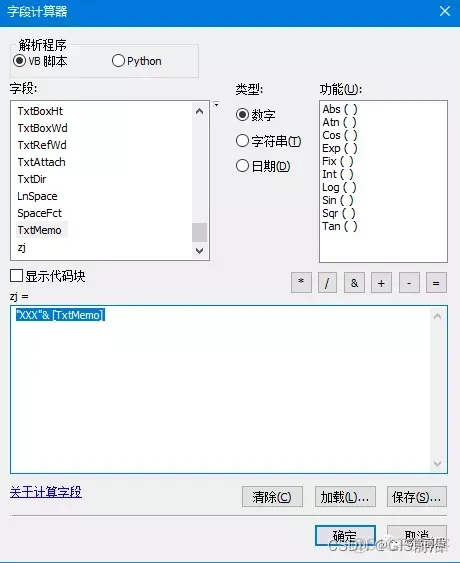Choose the 日期 type radio button
The height and width of the screenshot is (563, 460).
click(x=242, y=166)
